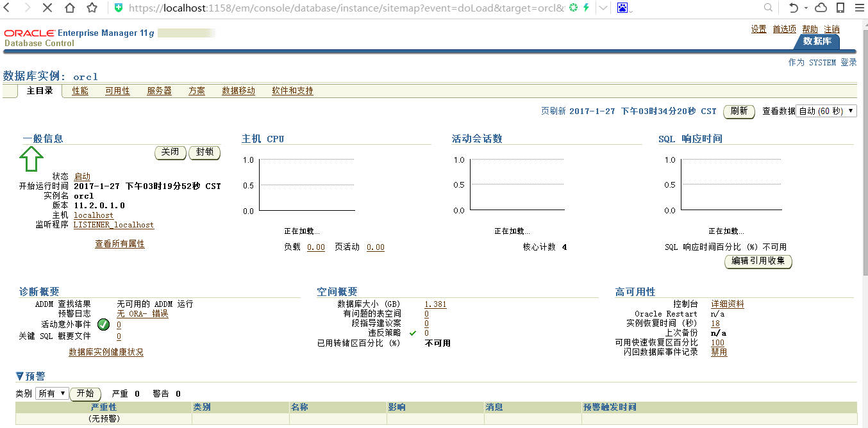Screen dimensions: 868x428
Task: Open the 查看数据 自动 (60 秒) dropdown
Action: coord(826,111)
